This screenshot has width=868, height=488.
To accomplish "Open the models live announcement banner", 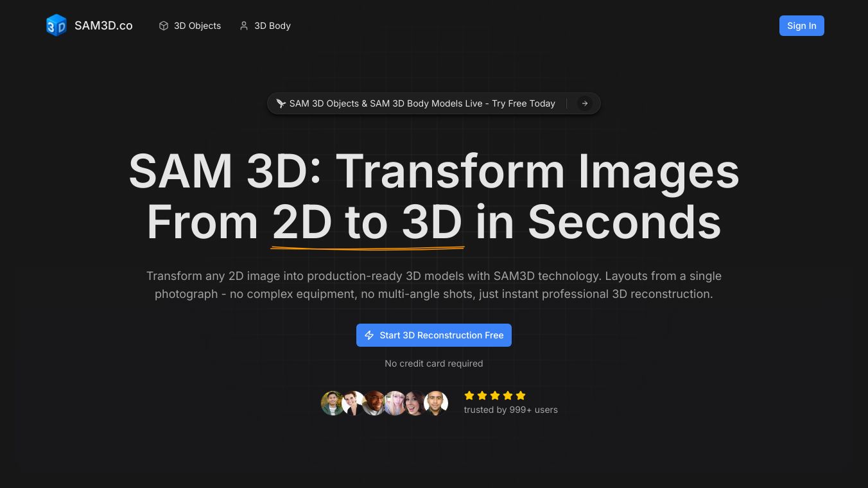I will [x=434, y=103].
